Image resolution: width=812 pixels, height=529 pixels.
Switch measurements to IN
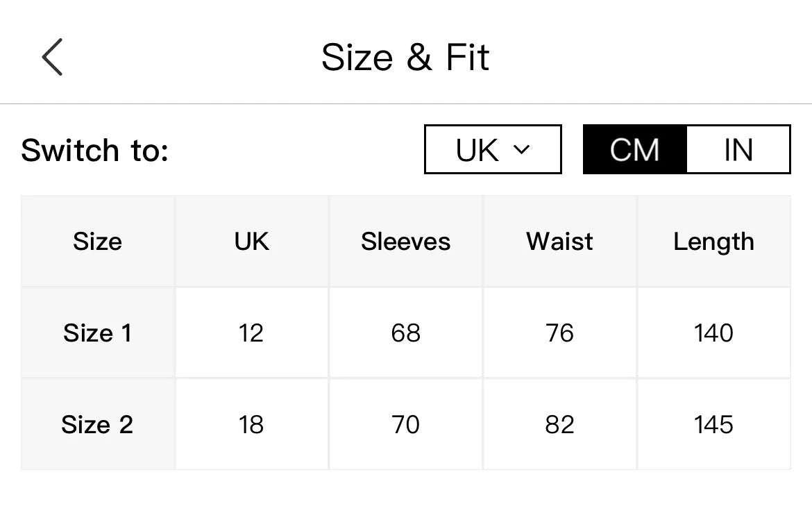point(738,149)
